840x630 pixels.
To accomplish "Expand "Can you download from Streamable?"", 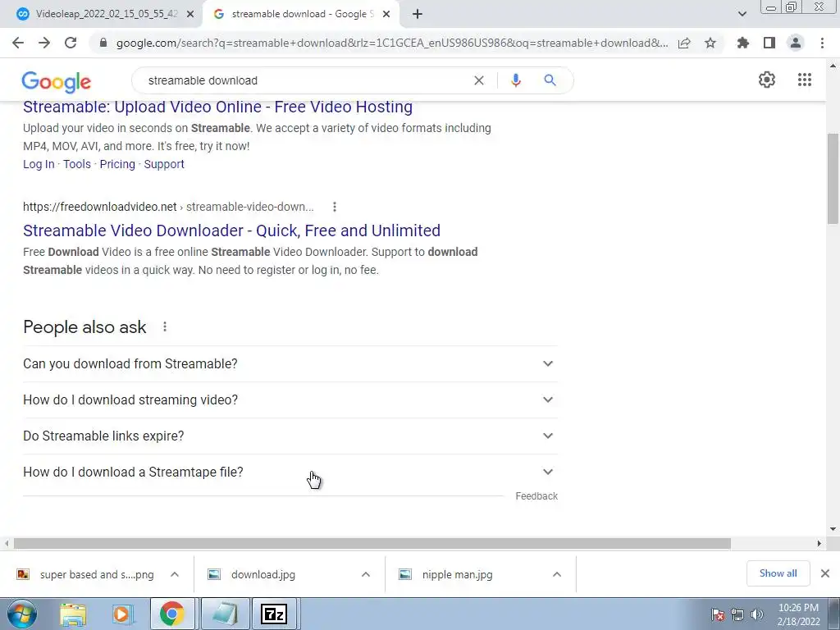I will coord(290,363).
